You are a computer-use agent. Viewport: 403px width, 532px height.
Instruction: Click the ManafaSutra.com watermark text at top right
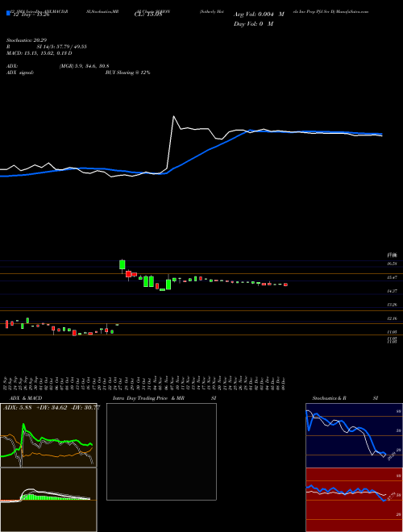tap(353, 11)
